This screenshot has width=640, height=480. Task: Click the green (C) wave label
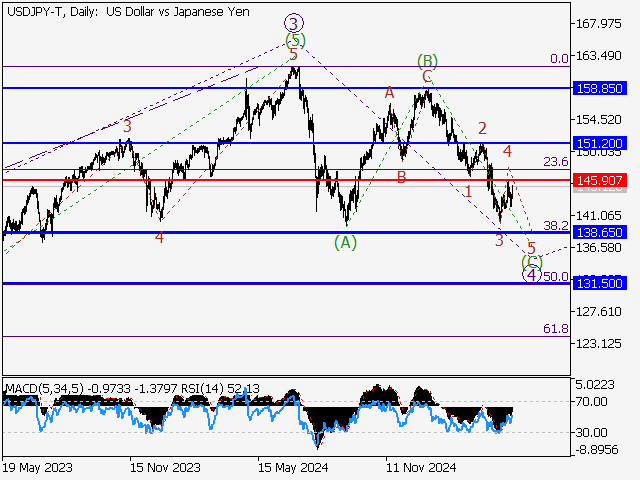click(532, 262)
